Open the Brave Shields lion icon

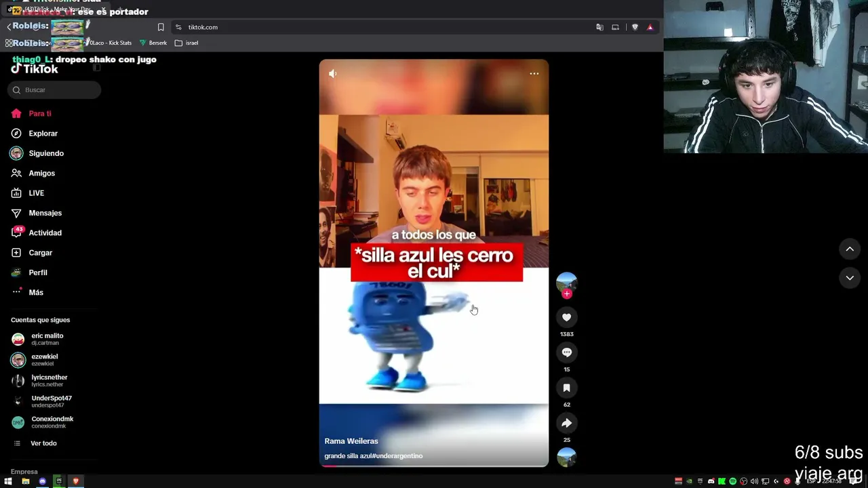[635, 27]
